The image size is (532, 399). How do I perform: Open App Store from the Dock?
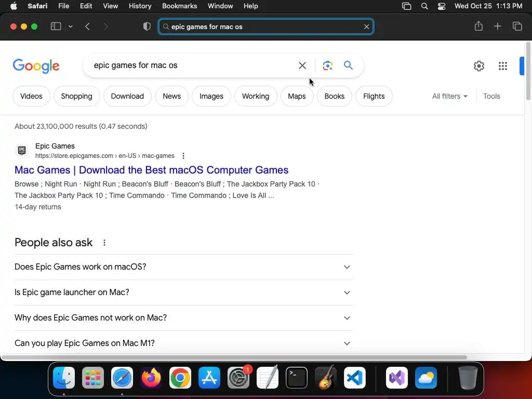pos(209,378)
